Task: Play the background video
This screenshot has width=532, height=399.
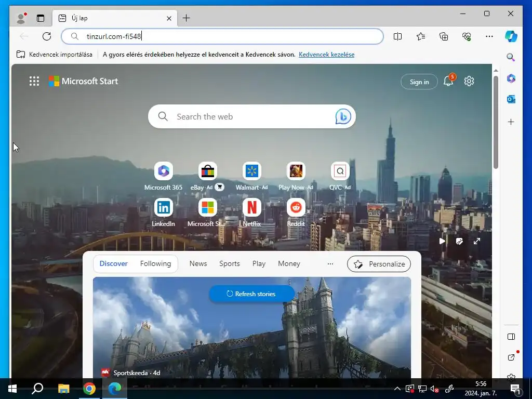Action: click(x=442, y=241)
